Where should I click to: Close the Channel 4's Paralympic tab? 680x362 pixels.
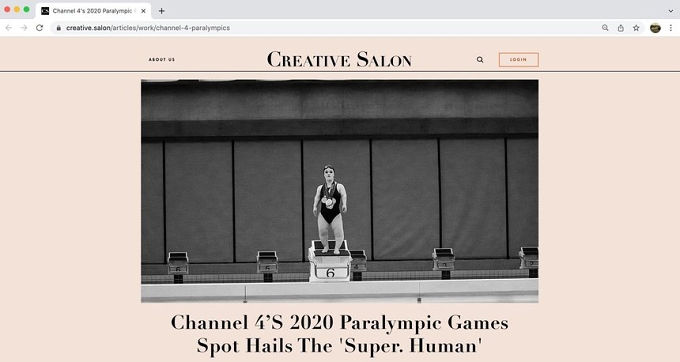tap(144, 11)
